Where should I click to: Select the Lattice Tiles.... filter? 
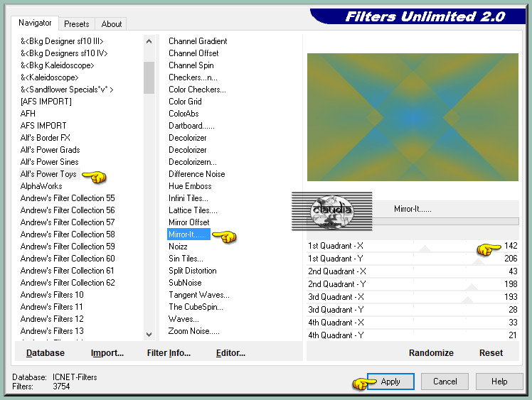[x=193, y=210]
